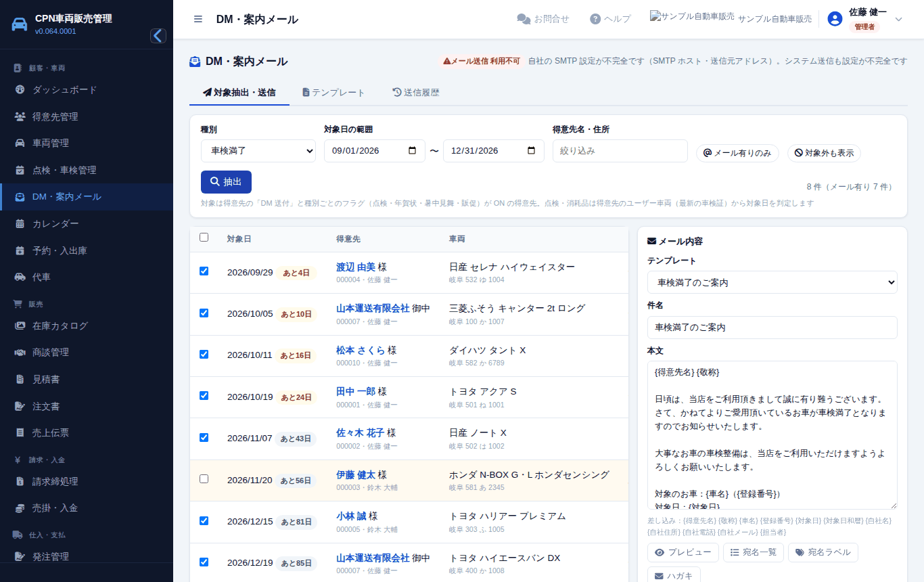Viewport: 924px width, 582px height.
Task: Open the テンプレート dropdown in メール内容
Action: [x=772, y=282]
